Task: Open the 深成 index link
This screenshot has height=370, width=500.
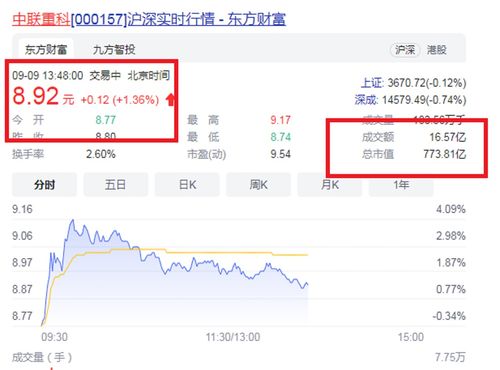Action: [x=366, y=99]
